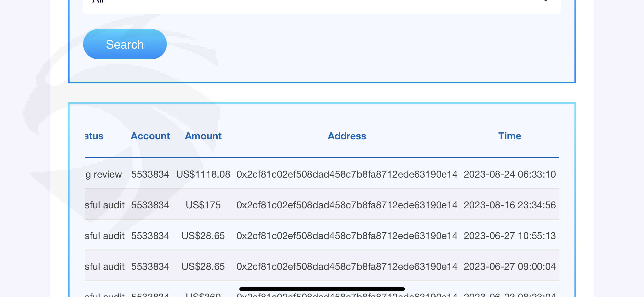Select the audit status in the US$175 row
The width and height of the screenshot is (644, 297).
105,205
